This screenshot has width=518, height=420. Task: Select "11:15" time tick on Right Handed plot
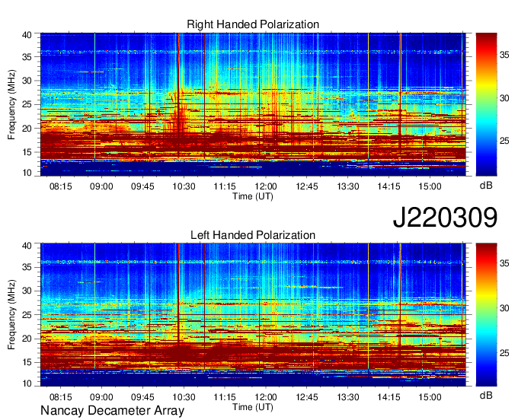pos(225,186)
